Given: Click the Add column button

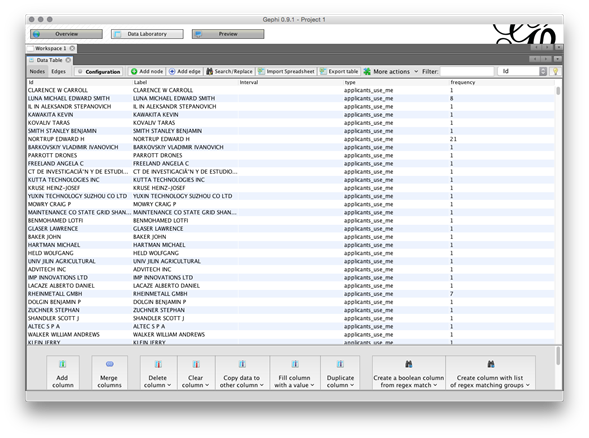Looking at the screenshot, I should click(x=63, y=373).
